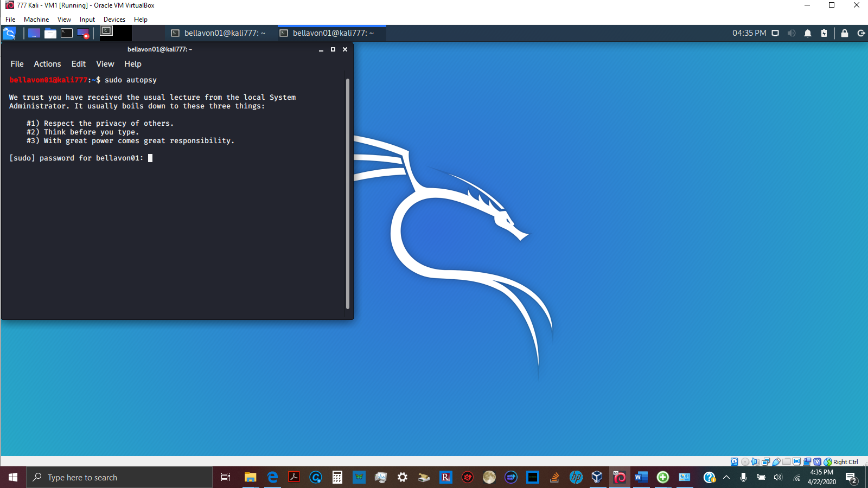Open Microsoft Edge from Windows taskbar
The image size is (868, 488).
coord(272,477)
